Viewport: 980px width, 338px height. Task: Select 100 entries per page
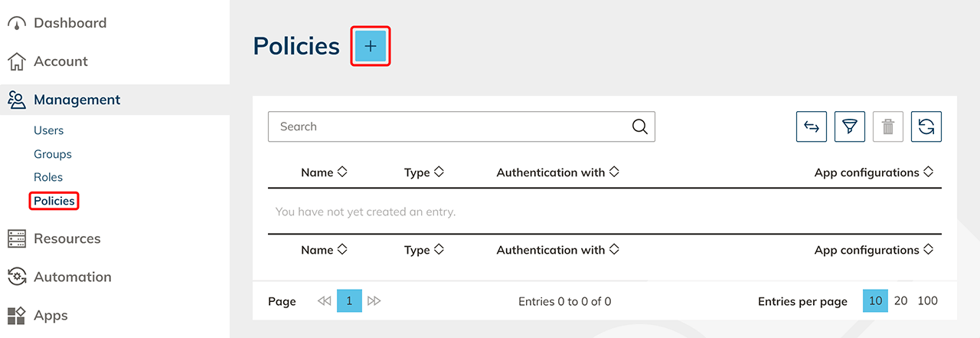pyautogui.click(x=927, y=301)
